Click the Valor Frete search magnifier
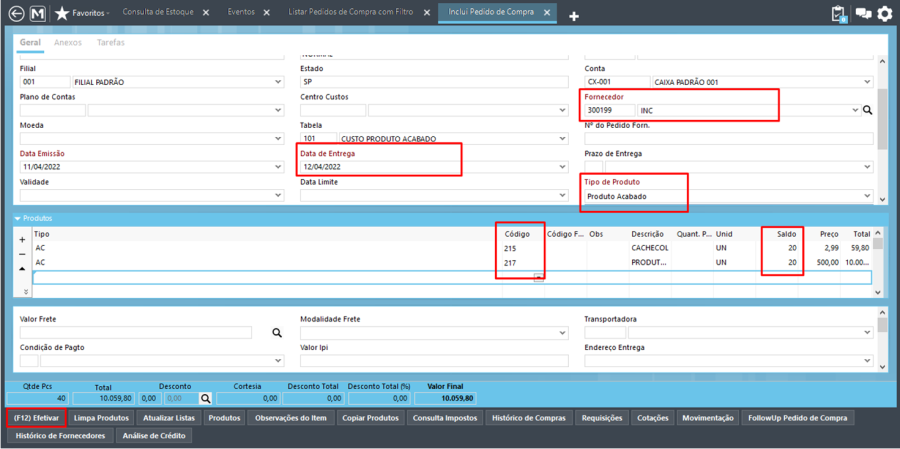The height and width of the screenshot is (449, 900). point(277,332)
